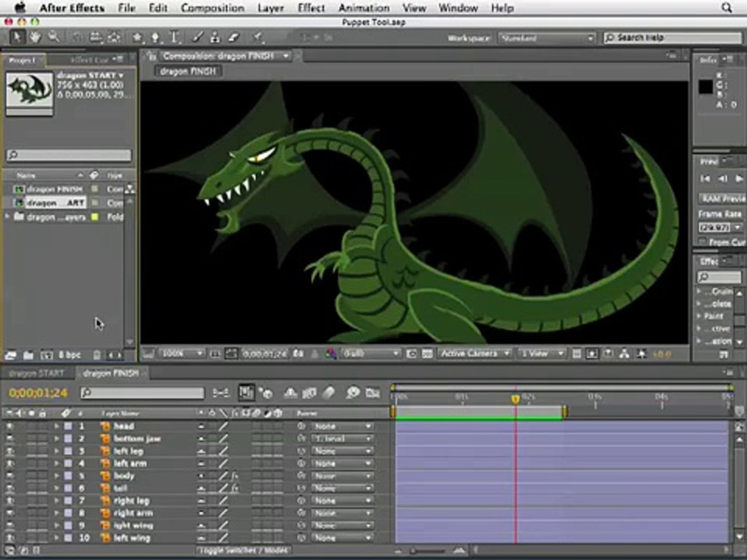The width and height of the screenshot is (747, 560).
Task: Hide the left leg layer
Action: pos(10,451)
